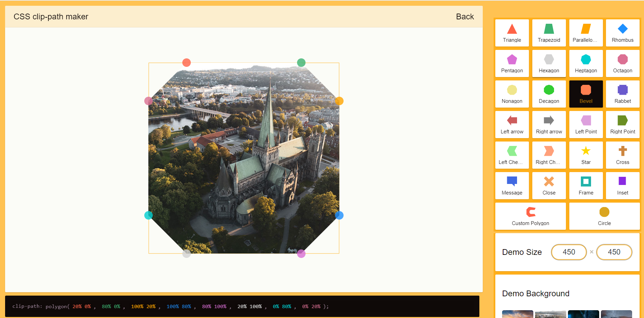Select the cyan left-lower polygon handle

tap(148, 215)
